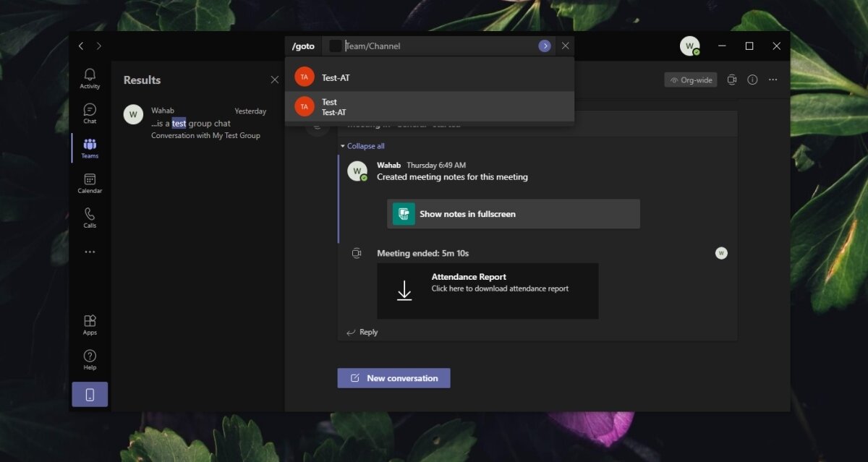Open the Apps section

89,323
